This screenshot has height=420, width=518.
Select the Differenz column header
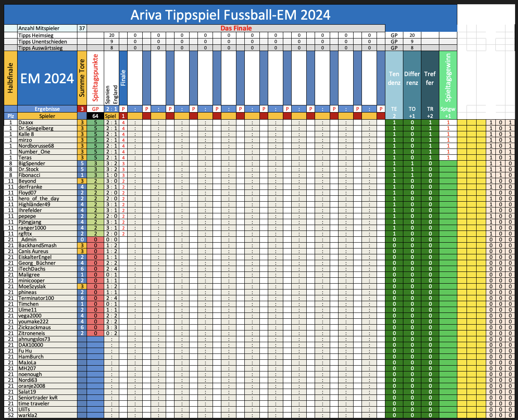tap(412, 78)
